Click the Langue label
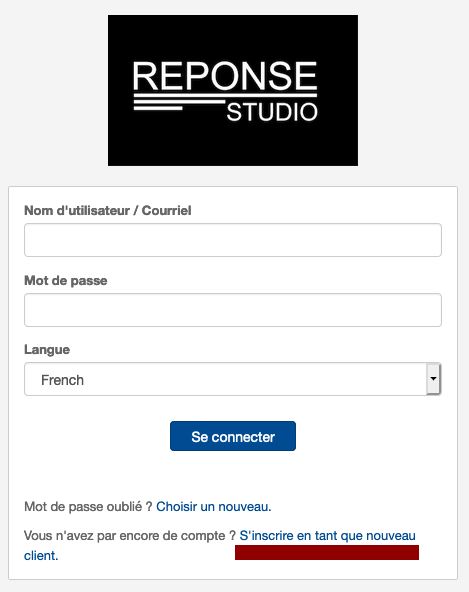The height and width of the screenshot is (592, 469). coord(47,350)
